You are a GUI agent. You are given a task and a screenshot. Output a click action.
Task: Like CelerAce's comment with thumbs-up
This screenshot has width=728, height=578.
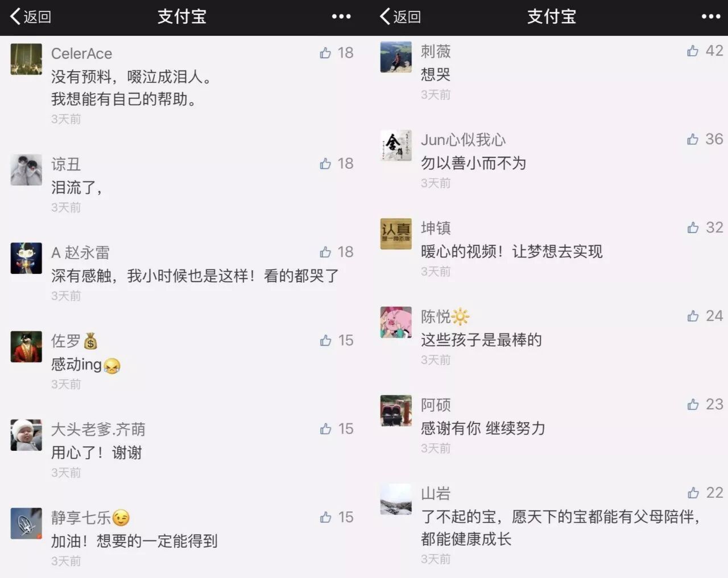325,53
